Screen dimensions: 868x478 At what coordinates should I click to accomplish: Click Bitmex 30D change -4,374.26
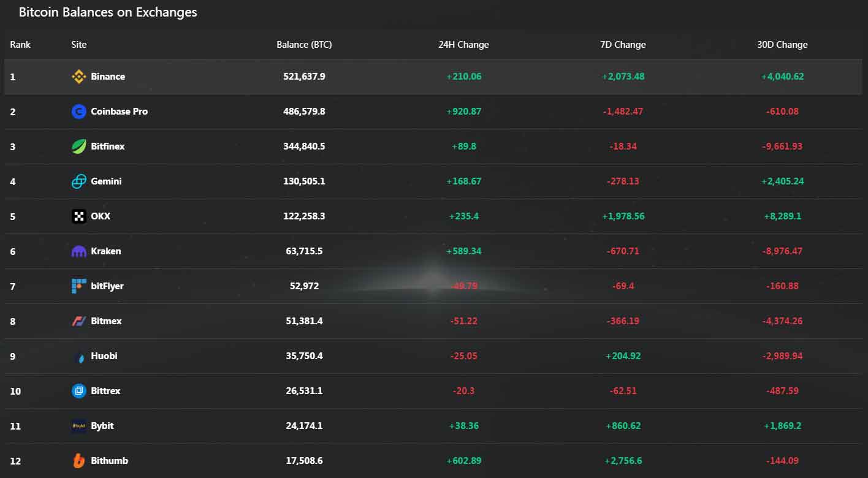(x=782, y=321)
